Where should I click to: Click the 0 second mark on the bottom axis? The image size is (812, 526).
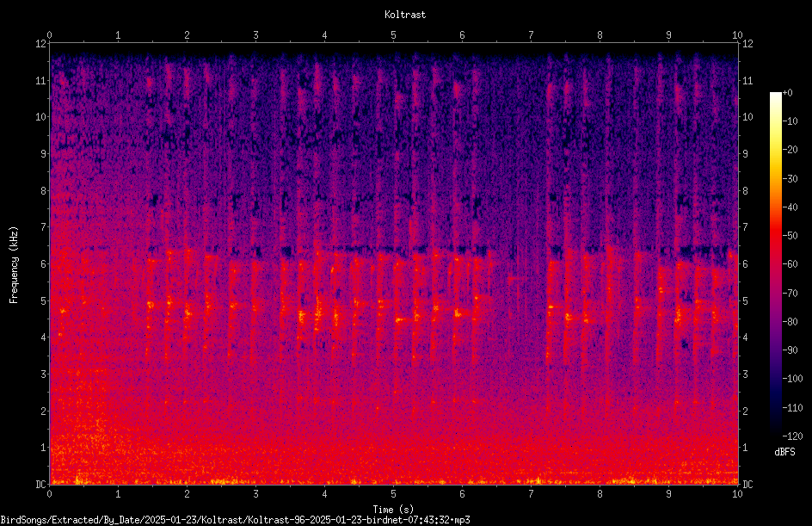tap(49, 494)
